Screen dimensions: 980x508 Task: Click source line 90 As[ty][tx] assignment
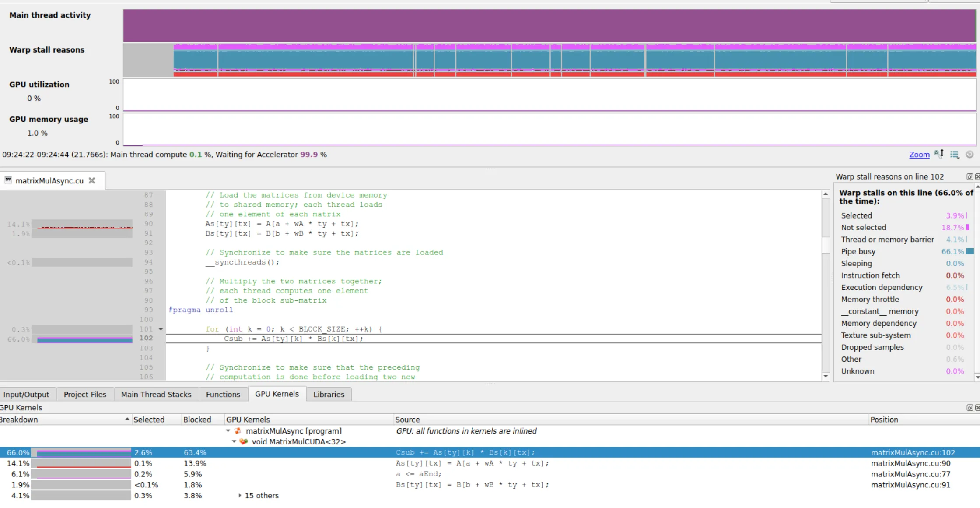[282, 224]
